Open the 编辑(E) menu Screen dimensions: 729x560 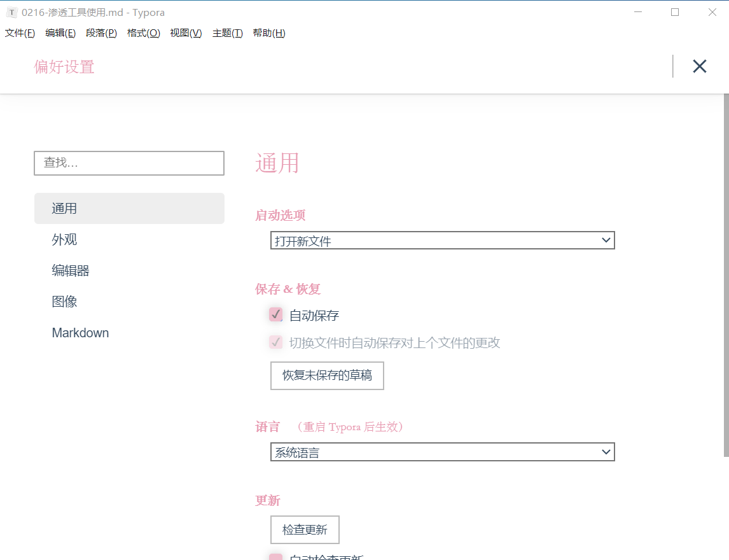(60, 33)
